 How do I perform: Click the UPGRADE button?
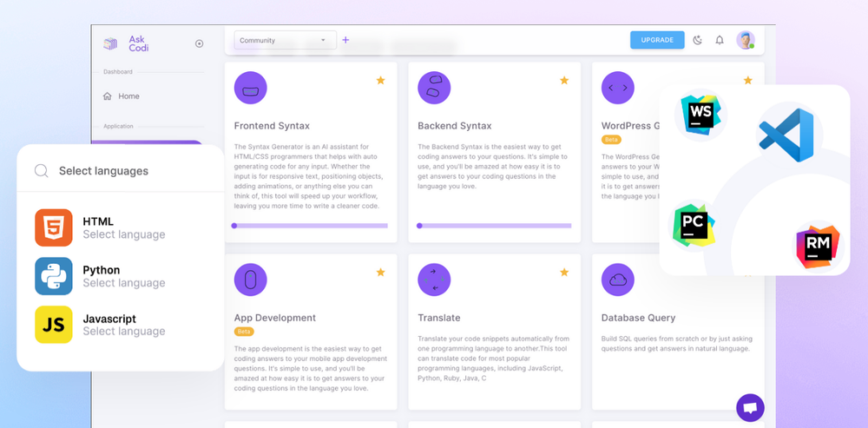(657, 40)
